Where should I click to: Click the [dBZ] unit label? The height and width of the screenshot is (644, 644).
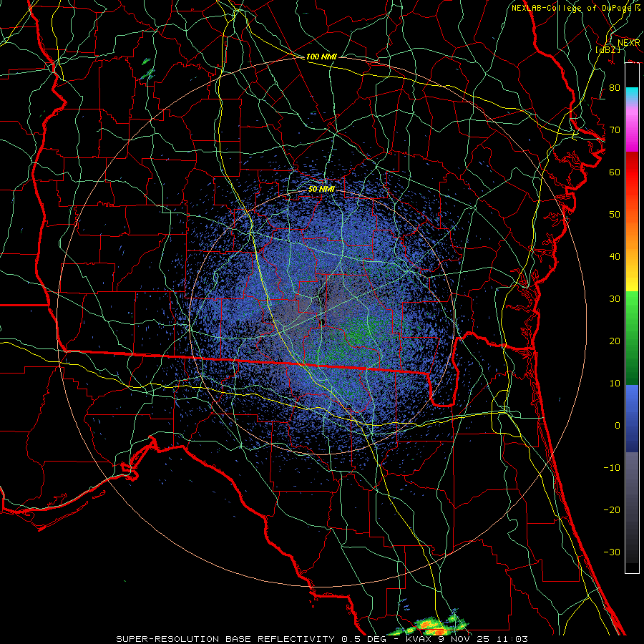click(608, 49)
